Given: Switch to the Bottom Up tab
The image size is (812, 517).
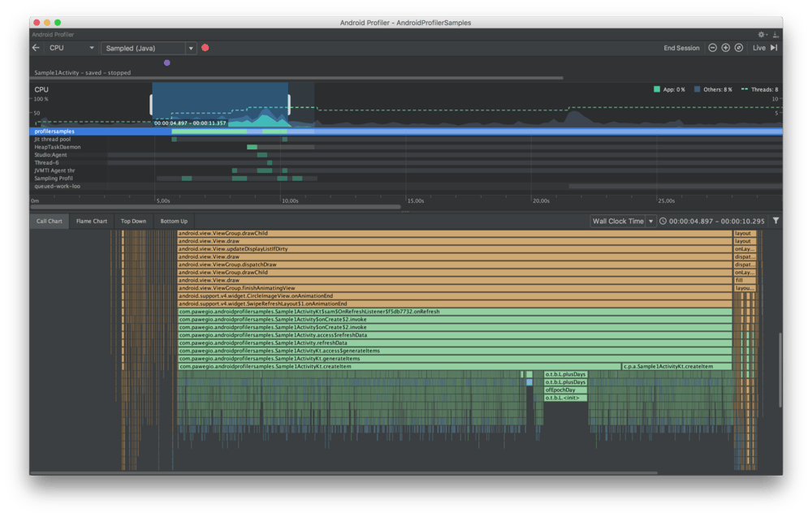Looking at the screenshot, I should 173,220.
